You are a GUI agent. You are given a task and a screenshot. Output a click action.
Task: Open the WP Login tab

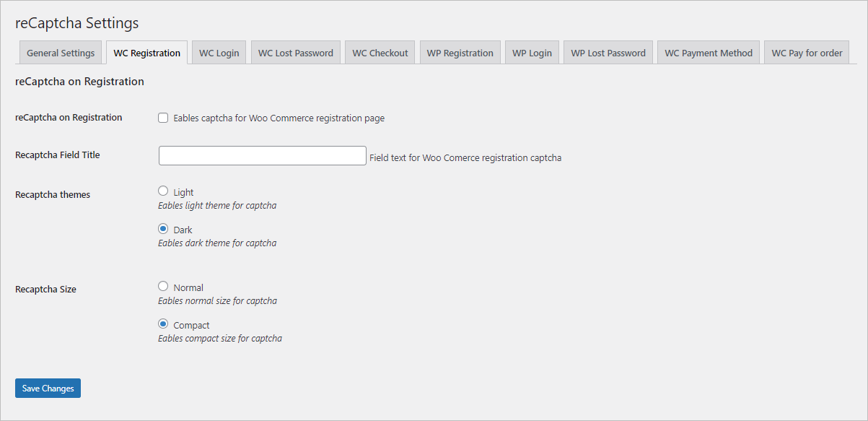click(532, 52)
